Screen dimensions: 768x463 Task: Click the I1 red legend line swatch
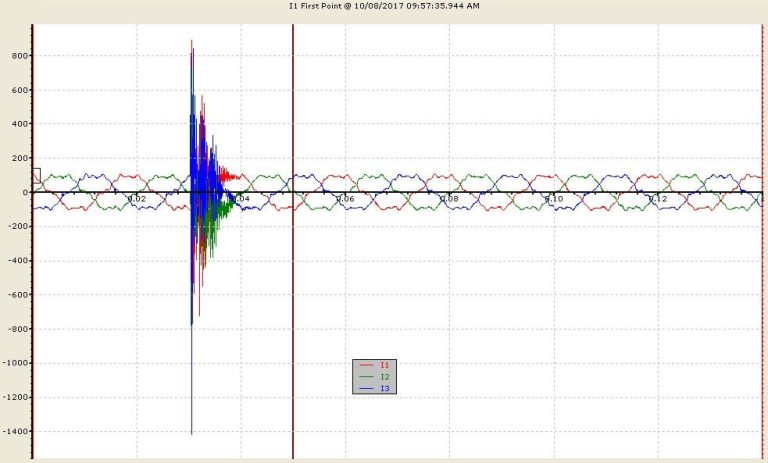(x=366, y=365)
